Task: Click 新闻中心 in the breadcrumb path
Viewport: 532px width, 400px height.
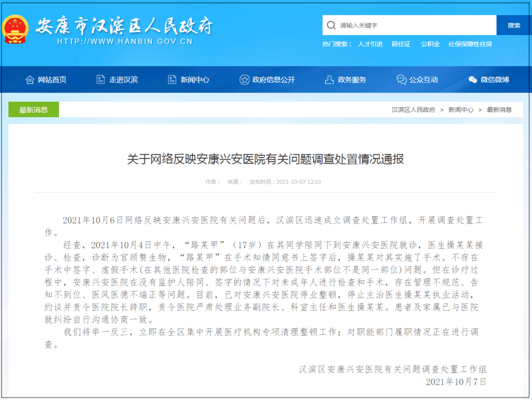Action: click(461, 110)
